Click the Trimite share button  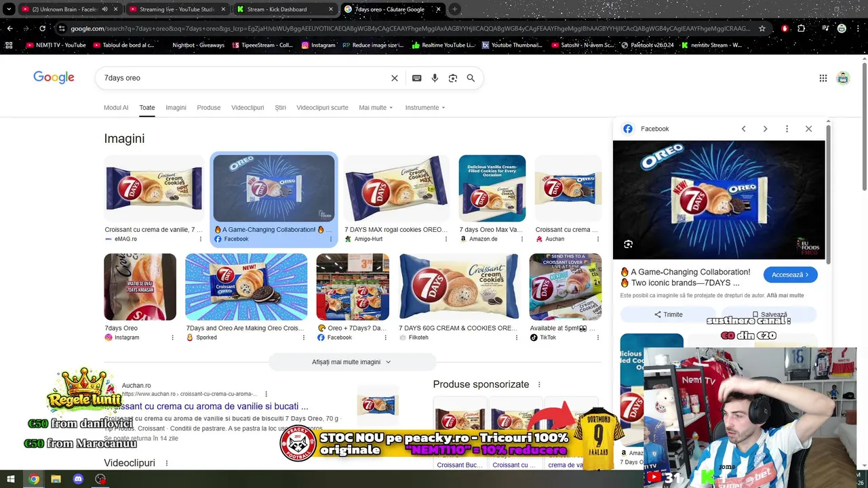click(x=668, y=314)
